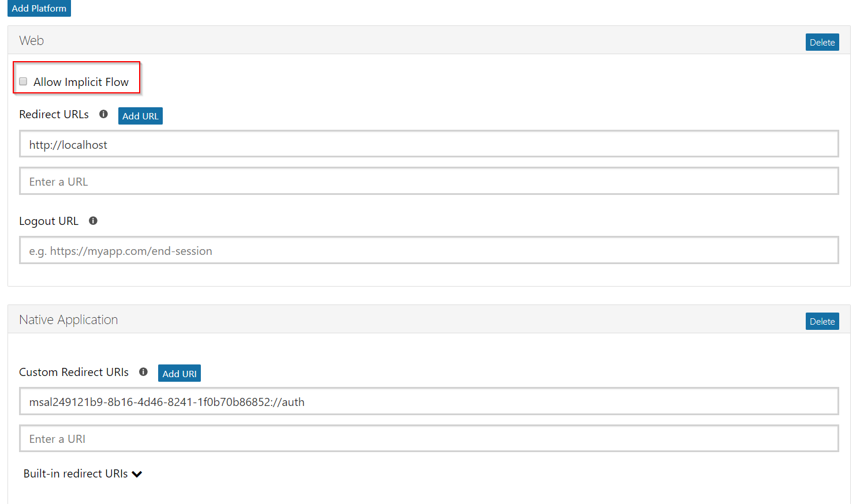Click the Allow Implicit Flow label text
Viewport: 860px width, 504px height.
81,82
